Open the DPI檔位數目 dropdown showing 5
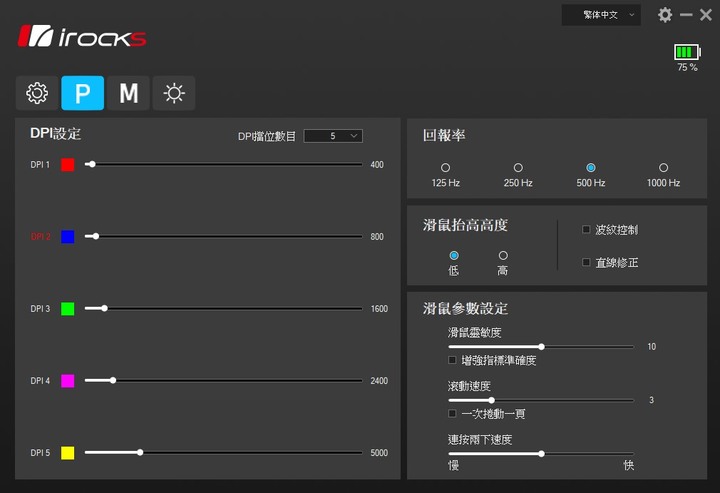720x493 pixels. [x=333, y=136]
